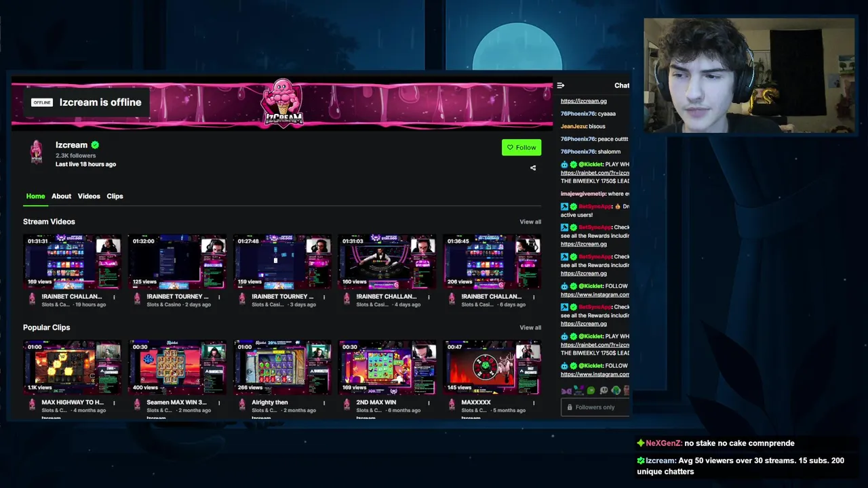Open options menu for the 2ND MAX WIN clip
This screenshot has width=868, height=488.
[429, 403]
